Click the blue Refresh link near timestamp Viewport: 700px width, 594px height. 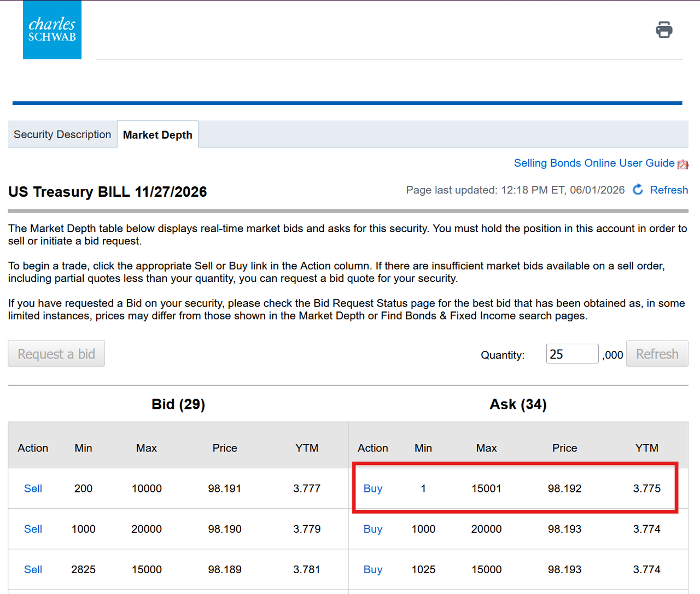coord(669,190)
